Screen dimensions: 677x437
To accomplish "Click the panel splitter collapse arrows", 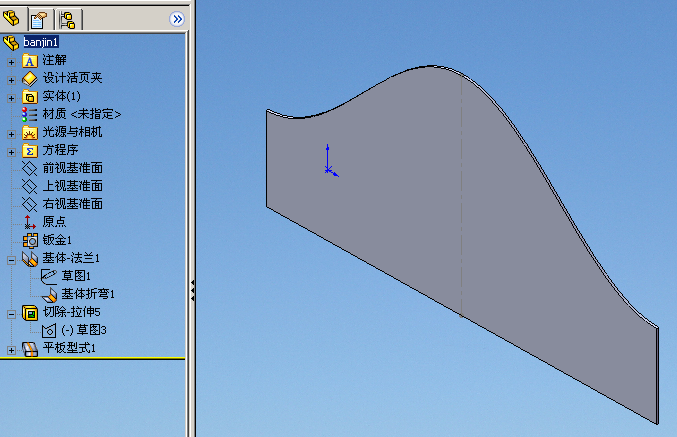I will point(192,290).
